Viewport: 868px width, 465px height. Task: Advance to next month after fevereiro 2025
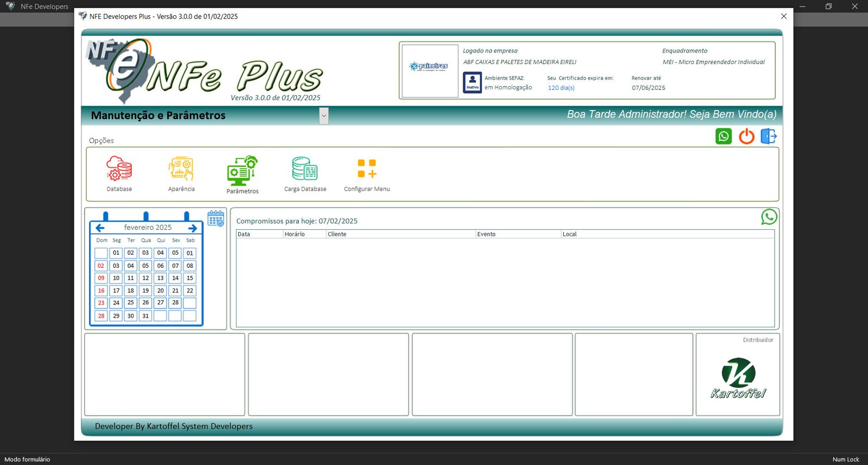click(193, 228)
